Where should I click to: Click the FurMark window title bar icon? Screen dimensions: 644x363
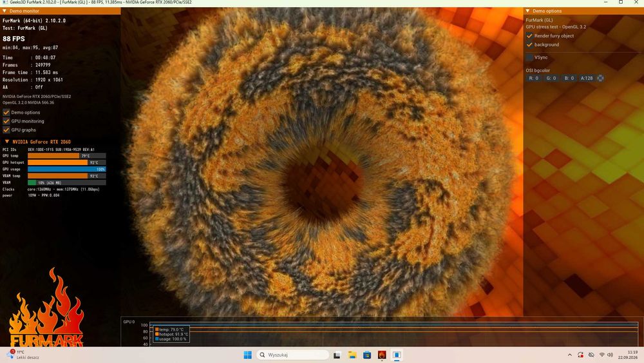tap(5, 3)
